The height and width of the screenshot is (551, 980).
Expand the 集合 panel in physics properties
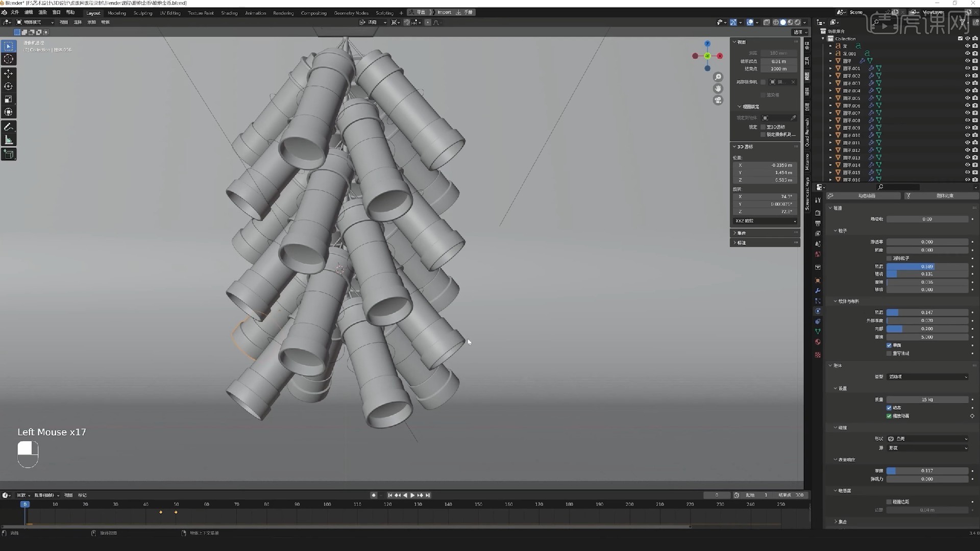click(836, 521)
